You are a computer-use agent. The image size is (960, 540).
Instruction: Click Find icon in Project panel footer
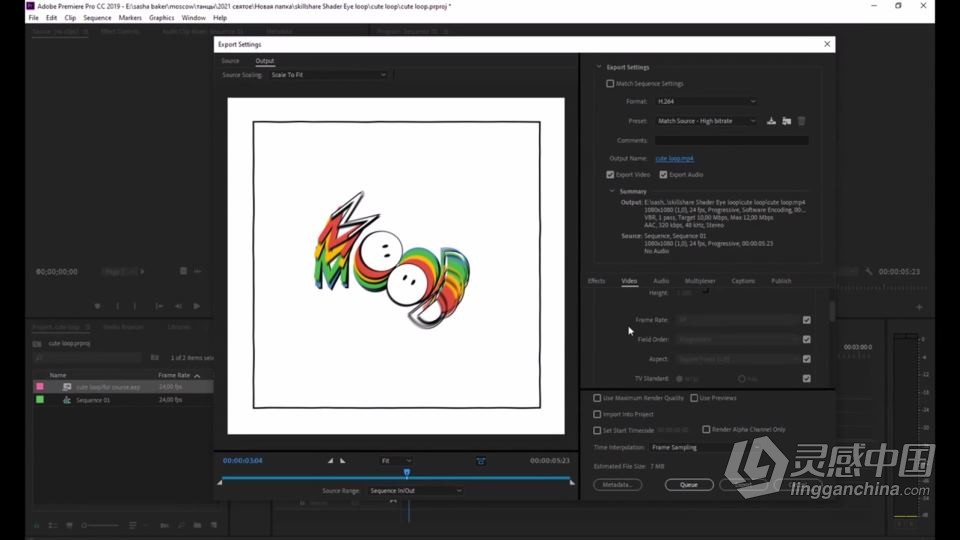click(181, 525)
